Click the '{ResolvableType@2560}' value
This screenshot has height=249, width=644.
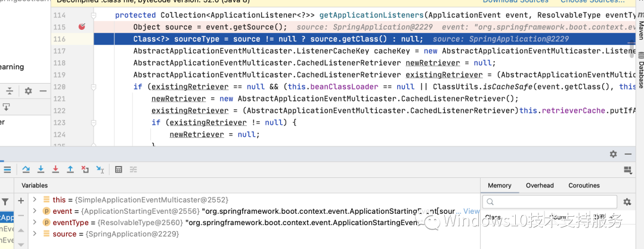click(140, 223)
